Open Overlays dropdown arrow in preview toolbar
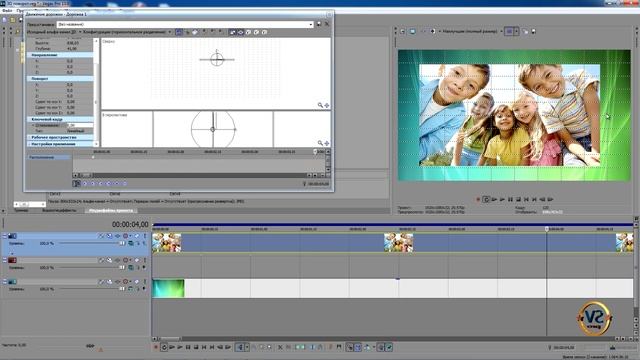The width and height of the screenshot is (640, 360). [x=516, y=31]
